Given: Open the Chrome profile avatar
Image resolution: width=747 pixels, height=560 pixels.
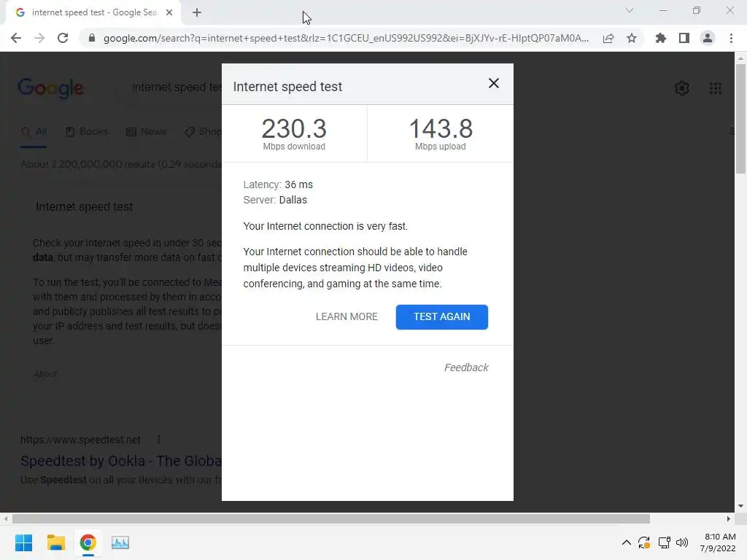Looking at the screenshot, I should tap(708, 38).
